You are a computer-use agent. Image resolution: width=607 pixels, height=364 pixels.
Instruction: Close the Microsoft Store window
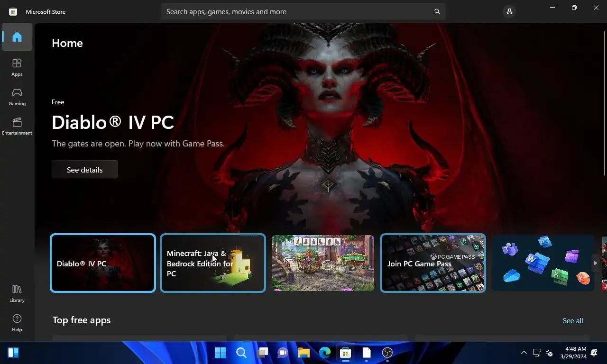click(596, 8)
